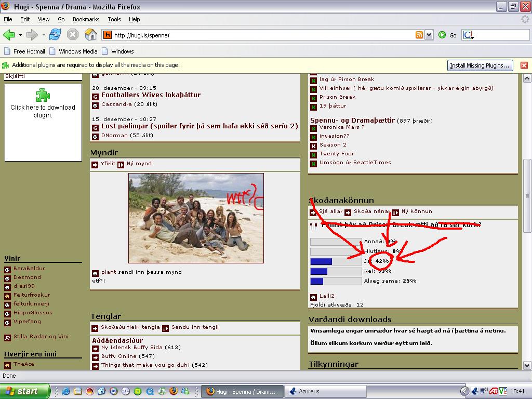Screen dimensions: 532x399
Task: Open the Free Hotmail bookmark
Action: click(x=24, y=51)
